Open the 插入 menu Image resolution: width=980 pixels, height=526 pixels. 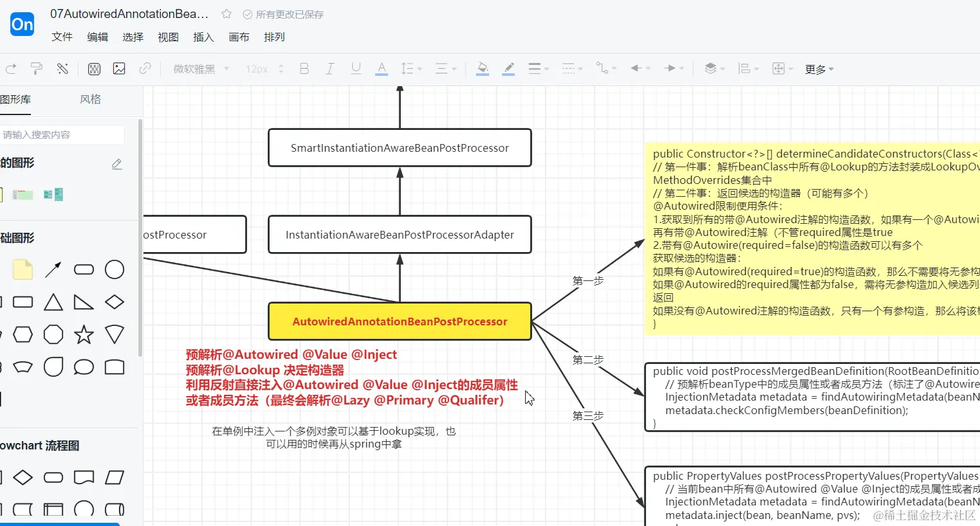point(204,37)
